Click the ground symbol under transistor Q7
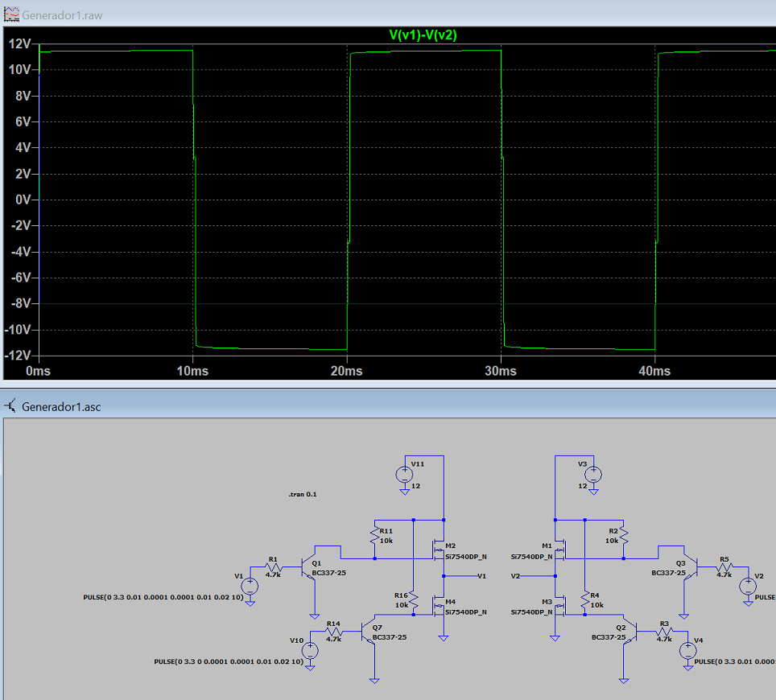776x700 pixels. tap(374, 681)
